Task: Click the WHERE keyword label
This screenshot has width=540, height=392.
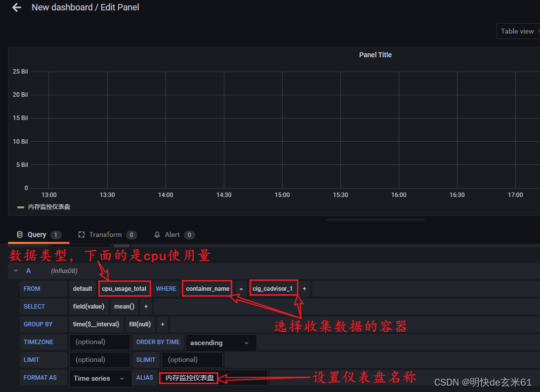Action: pos(166,289)
